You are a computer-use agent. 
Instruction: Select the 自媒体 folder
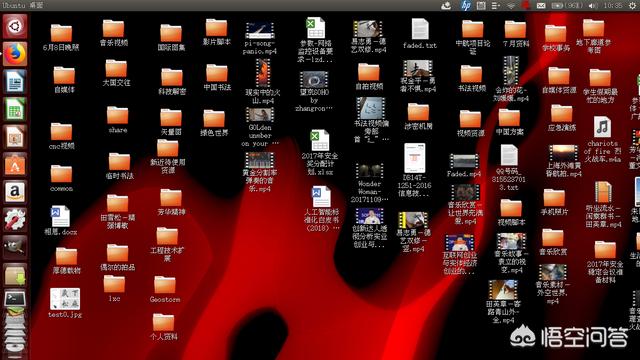[x=64, y=79]
